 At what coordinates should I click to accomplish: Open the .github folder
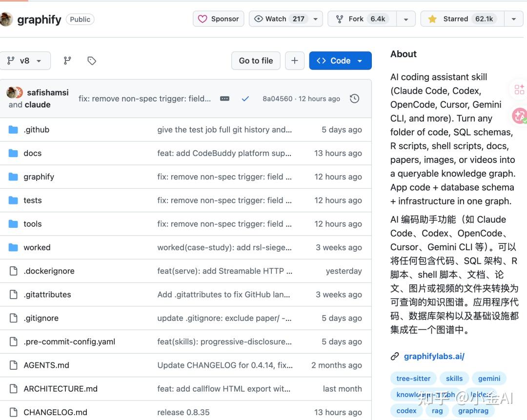36,130
